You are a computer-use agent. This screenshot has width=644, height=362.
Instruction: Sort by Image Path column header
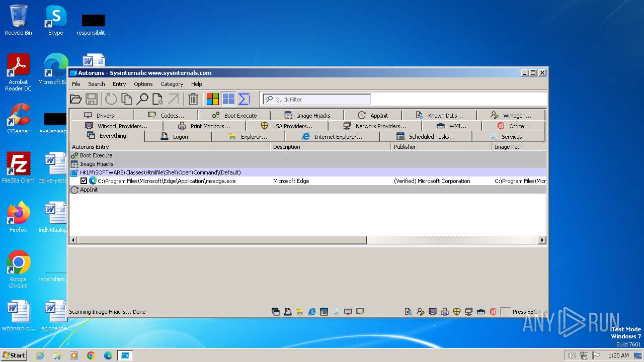[x=519, y=147]
